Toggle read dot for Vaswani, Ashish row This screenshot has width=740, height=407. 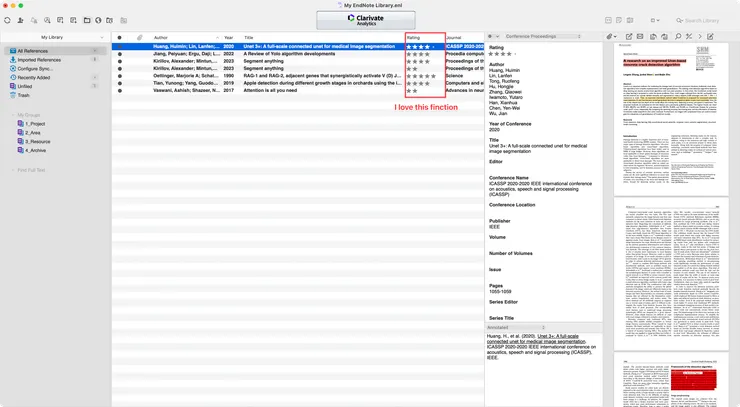click(119, 90)
